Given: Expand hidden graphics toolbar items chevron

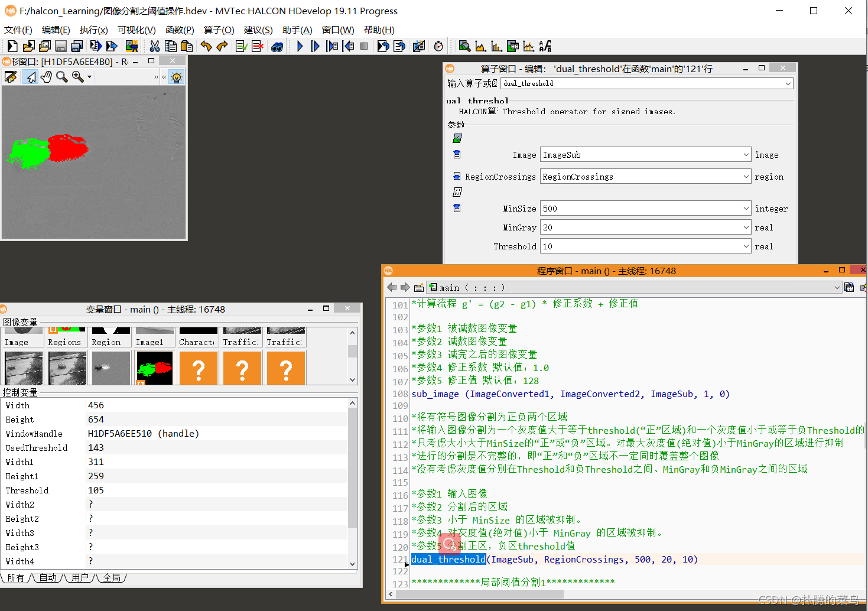Looking at the screenshot, I should point(156,77).
